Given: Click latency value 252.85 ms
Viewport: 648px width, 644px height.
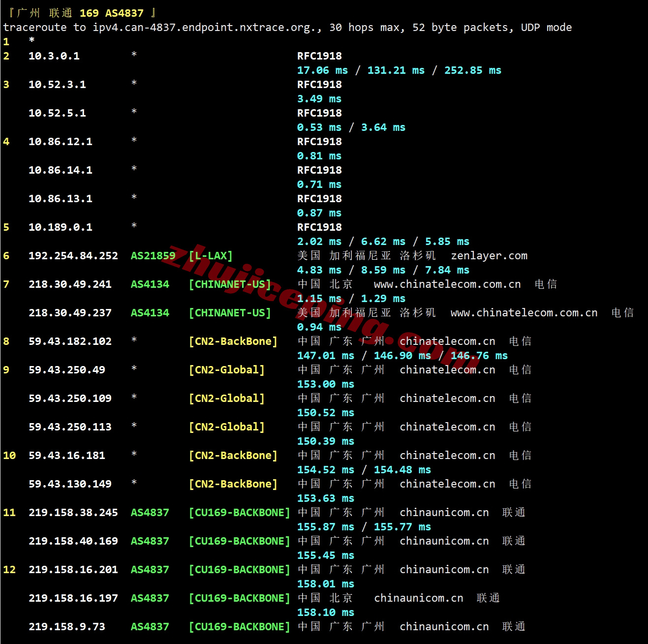Looking at the screenshot, I should click(473, 70).
